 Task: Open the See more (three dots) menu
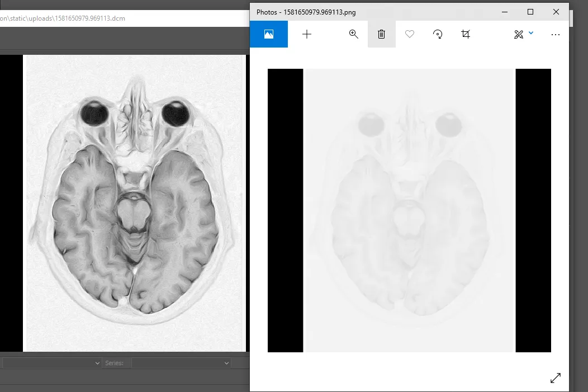click(x=556, y=35)
